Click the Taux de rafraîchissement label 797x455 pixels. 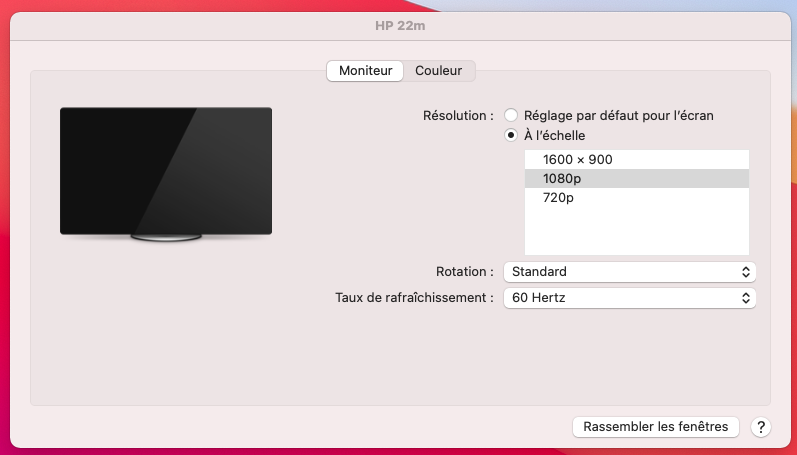(414, 298)
